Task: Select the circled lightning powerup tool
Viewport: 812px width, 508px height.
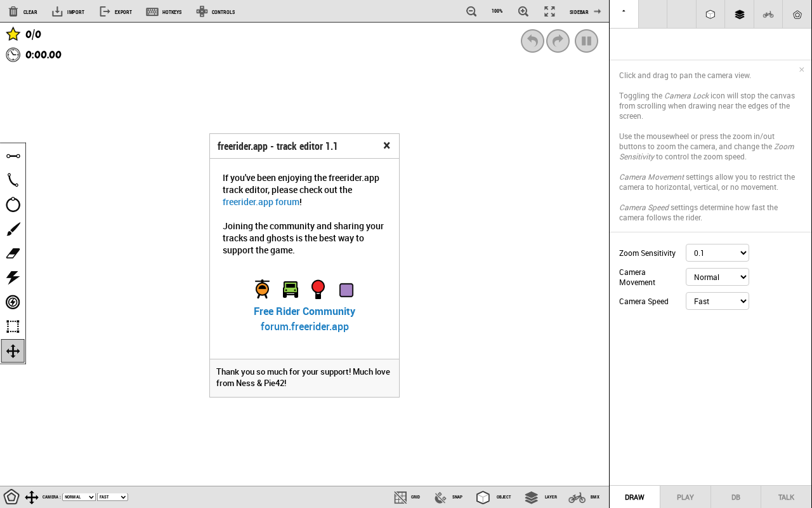Action: point(13,302)
